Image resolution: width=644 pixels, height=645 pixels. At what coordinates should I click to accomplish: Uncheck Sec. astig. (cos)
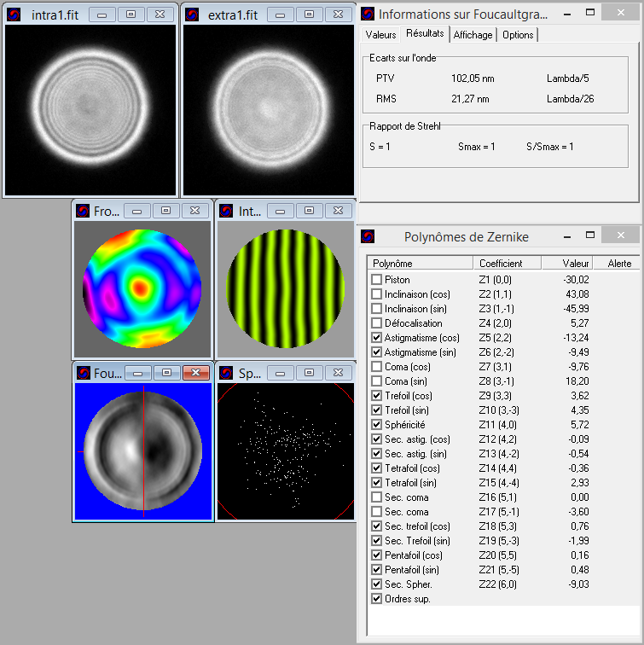tap(376, 439)
